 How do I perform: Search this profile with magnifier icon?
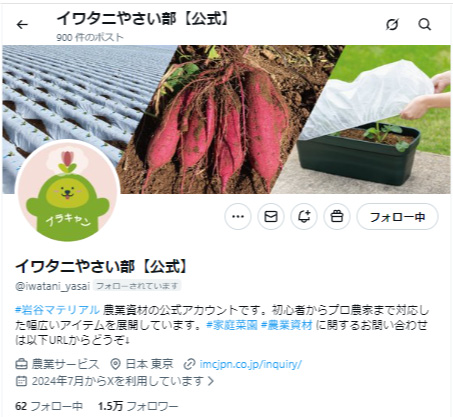424,24
